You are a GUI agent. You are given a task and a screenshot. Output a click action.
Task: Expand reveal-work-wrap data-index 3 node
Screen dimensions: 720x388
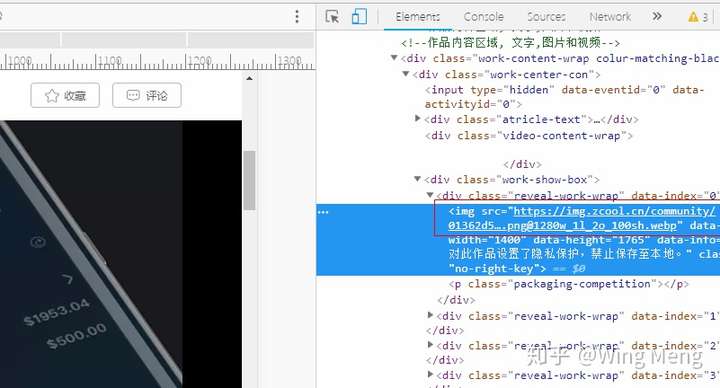430,374
